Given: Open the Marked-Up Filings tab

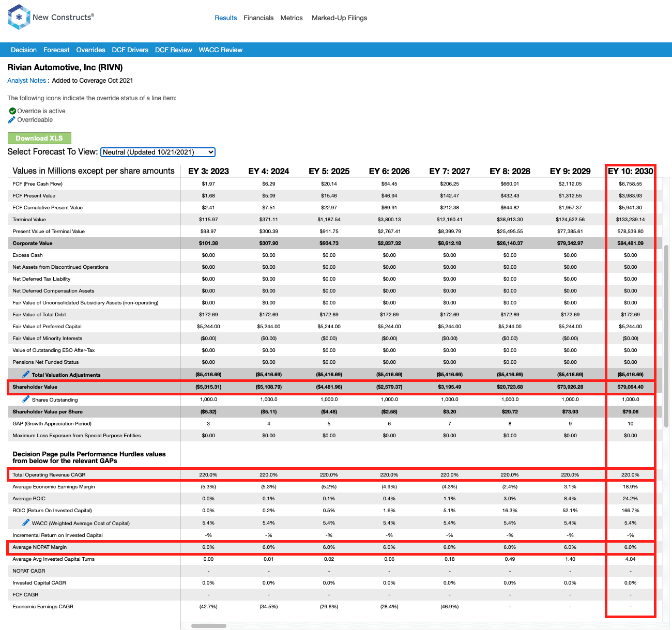Looking at the screenshot, I should tap(339, 18).
